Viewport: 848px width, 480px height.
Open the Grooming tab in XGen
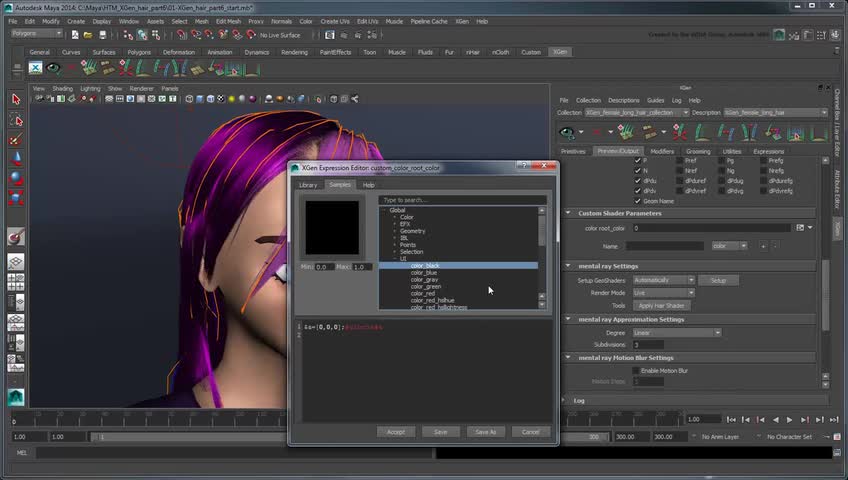pos(697,151)
